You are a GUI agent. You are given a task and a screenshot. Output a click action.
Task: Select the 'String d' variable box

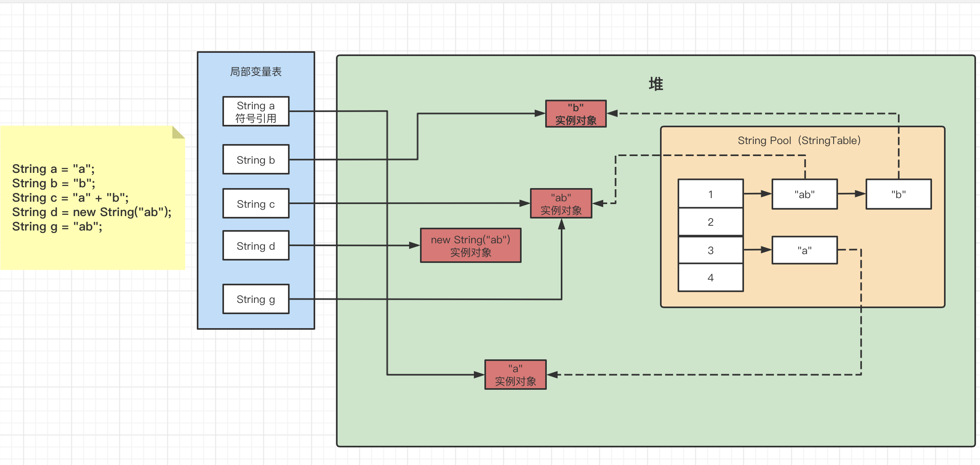point(256,246)
